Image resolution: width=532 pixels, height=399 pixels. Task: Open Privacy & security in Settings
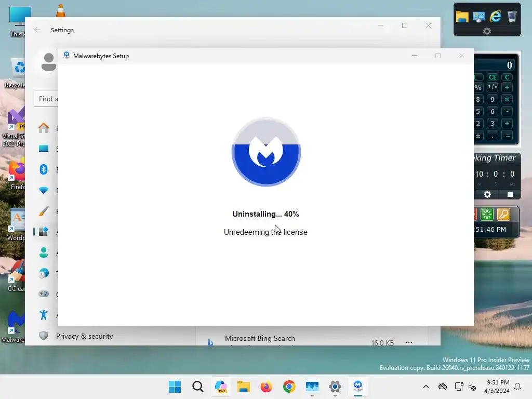tap(85, 336)
